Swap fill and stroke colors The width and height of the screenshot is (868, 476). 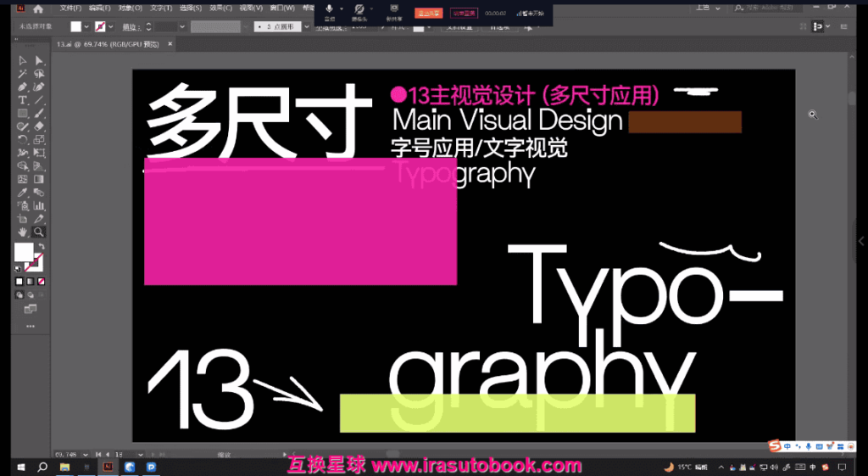click(40, 246)
